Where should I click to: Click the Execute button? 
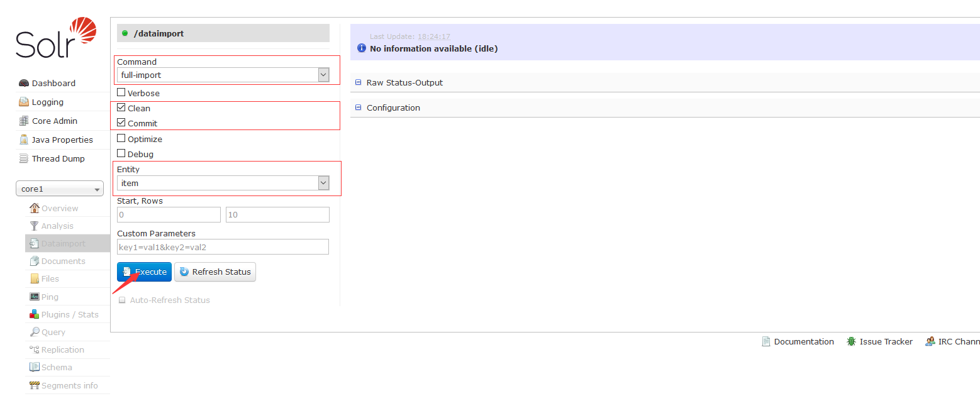[x=144, y=272]
